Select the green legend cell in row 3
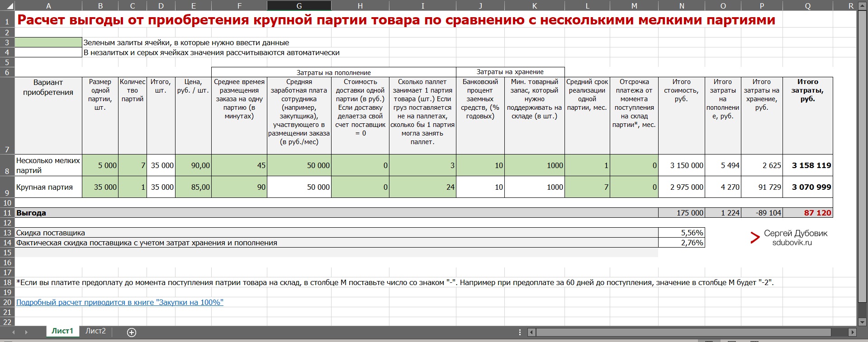 coord(48,42)
